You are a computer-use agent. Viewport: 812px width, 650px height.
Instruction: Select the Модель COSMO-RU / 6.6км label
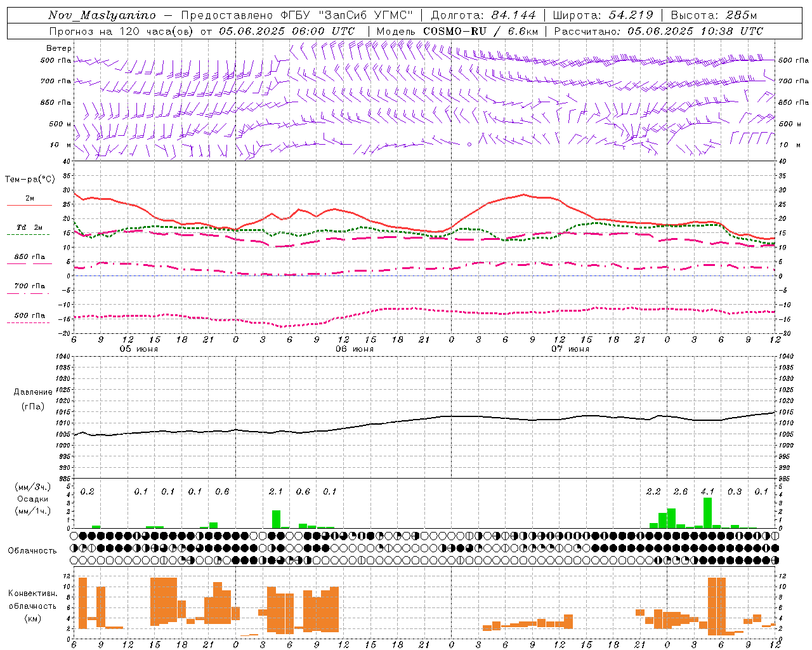(457, 31)
